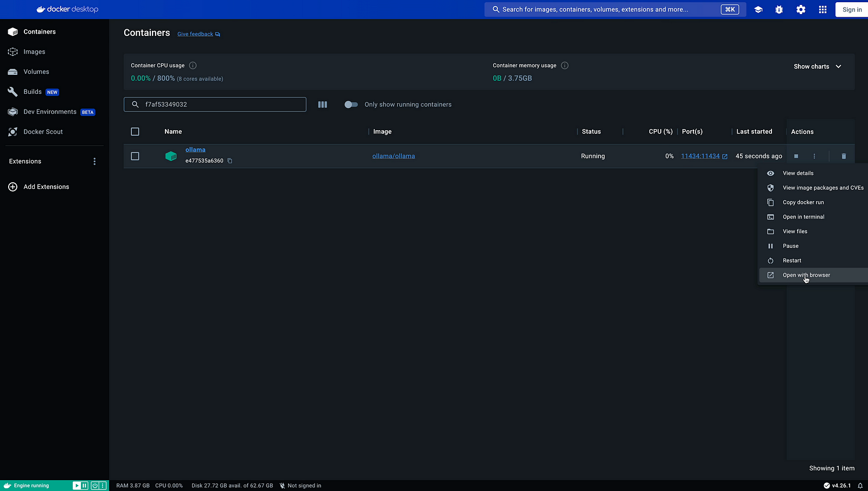Expand the Show charts dropdown
The image size is (868, 491).
pos(817,66)
